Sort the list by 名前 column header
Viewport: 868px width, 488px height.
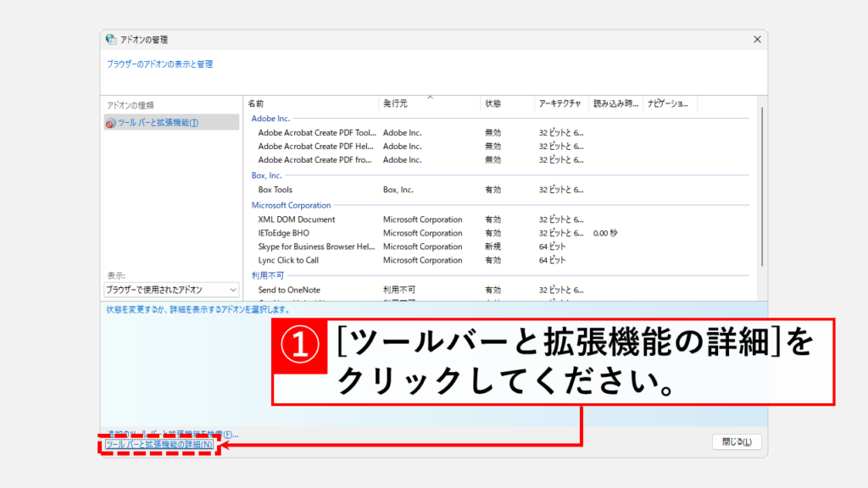coord(310,103)
